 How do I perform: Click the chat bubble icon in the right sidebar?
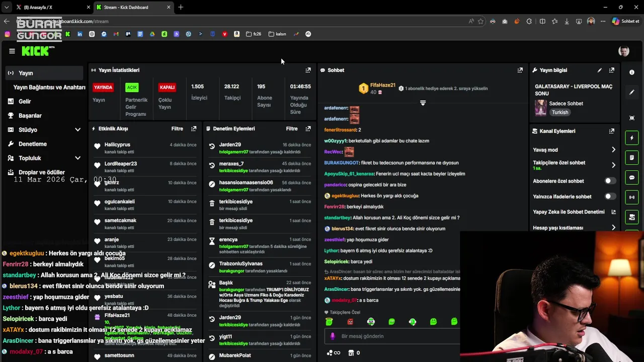pos(632,177)
